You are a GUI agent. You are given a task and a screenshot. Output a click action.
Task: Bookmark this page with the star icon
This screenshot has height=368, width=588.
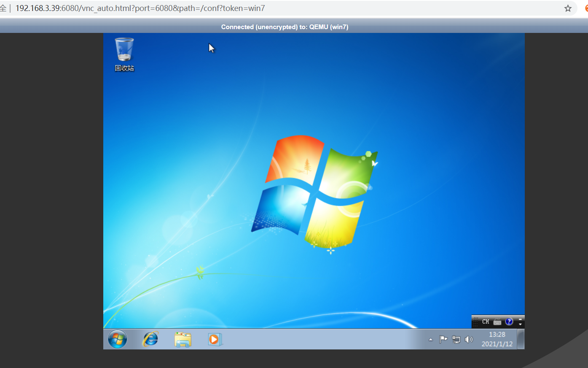pos(568,8)
